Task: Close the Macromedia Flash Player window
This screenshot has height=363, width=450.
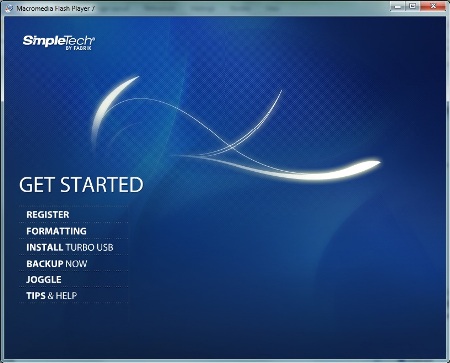Action: pyautogui.click(x=433, y=6)
